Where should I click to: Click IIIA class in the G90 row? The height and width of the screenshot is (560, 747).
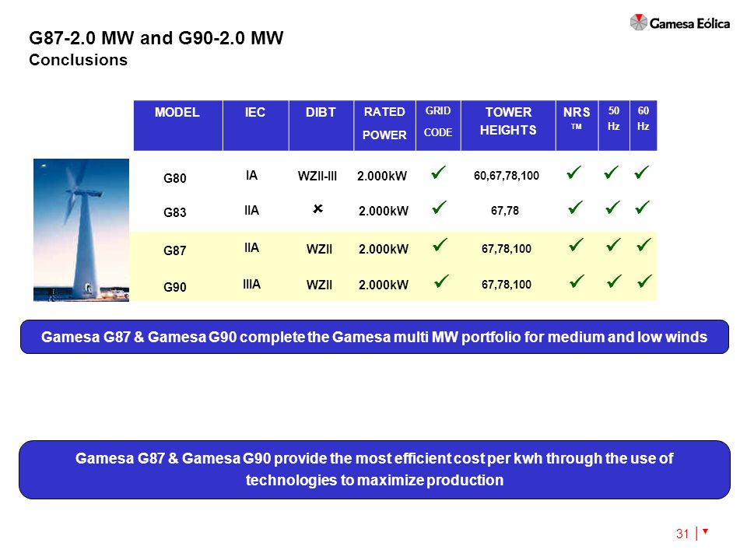(x=251, y=284)
